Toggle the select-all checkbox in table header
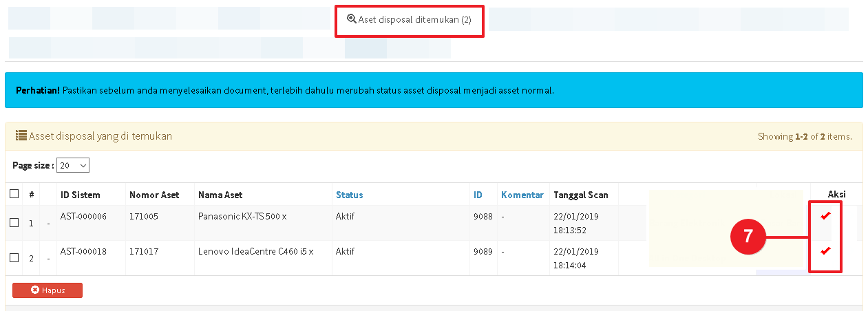 click(14, 194)
